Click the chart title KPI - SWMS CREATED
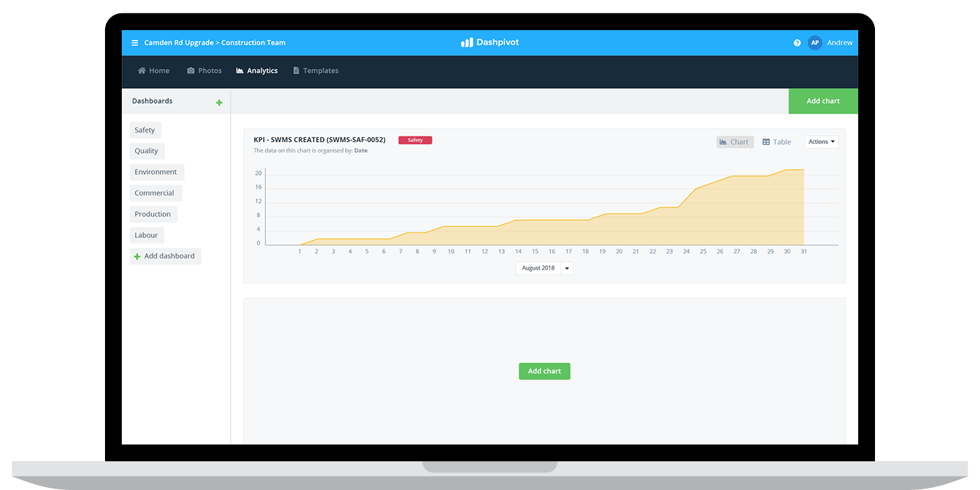Image resolution: width=980 pixels, height=490 pixels. 319,140
